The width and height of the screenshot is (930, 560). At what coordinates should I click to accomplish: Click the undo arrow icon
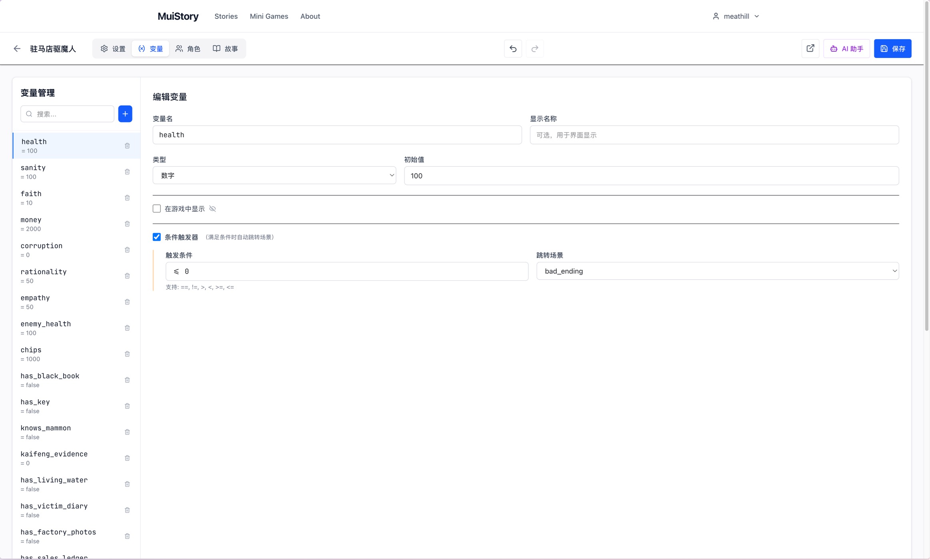click(513, 49)
